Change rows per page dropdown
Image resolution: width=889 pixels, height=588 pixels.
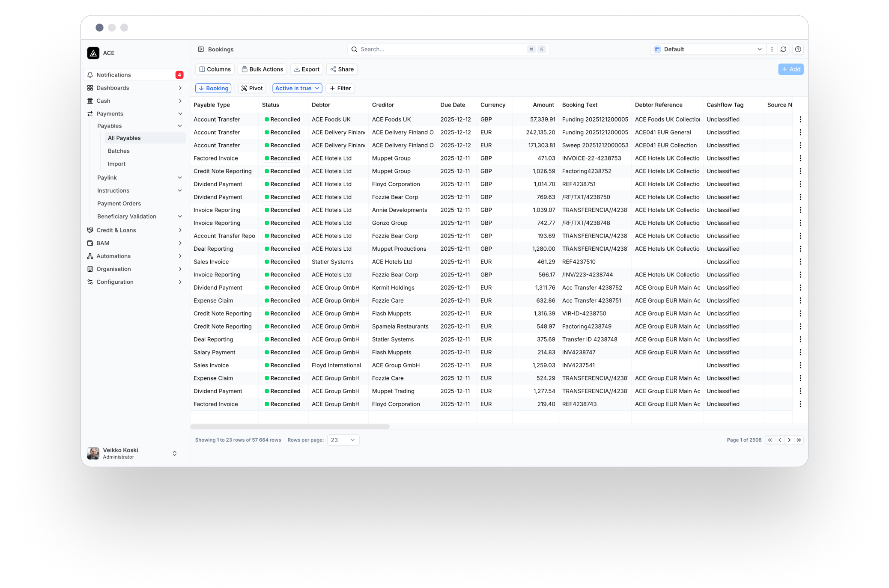(343, 440)
